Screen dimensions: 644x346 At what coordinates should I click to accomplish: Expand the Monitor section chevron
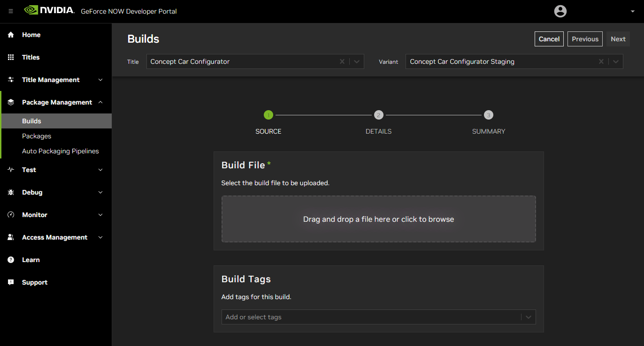100,215
